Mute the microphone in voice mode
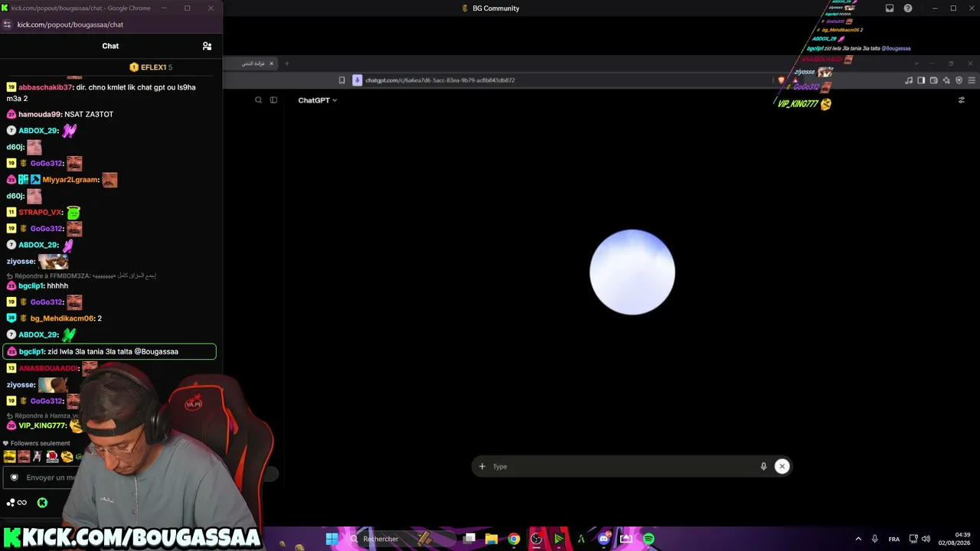This screenshot has width=980, height=551. click(763, 466)
